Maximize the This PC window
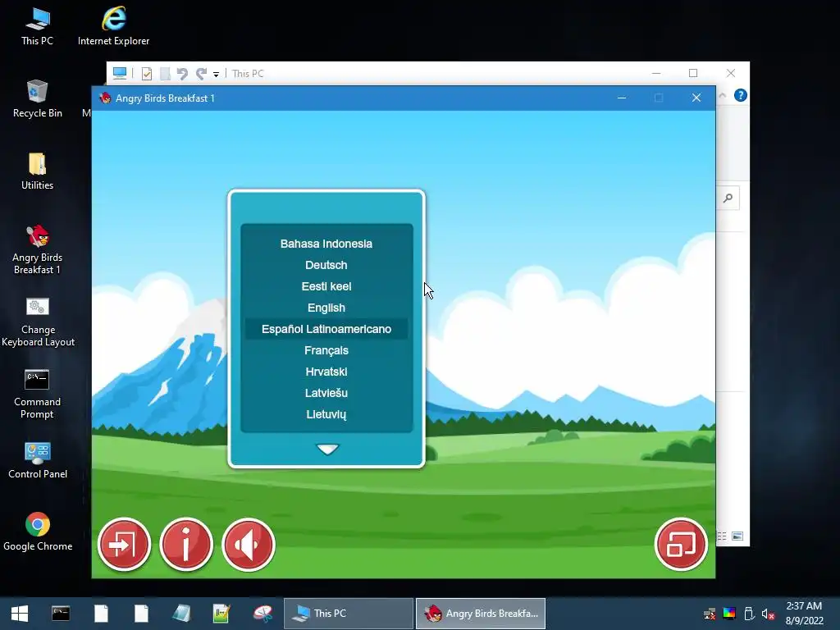Screen dimensions: 840x630 [693, 73]
